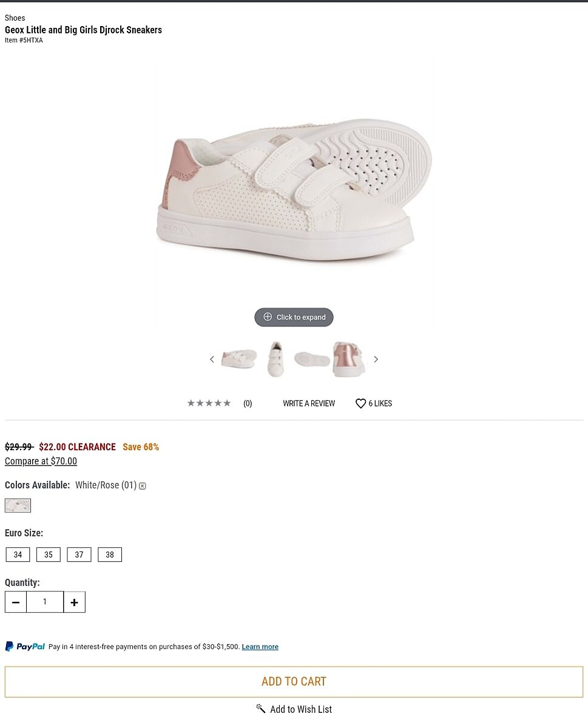Click the star rating icons

(209, 403)
